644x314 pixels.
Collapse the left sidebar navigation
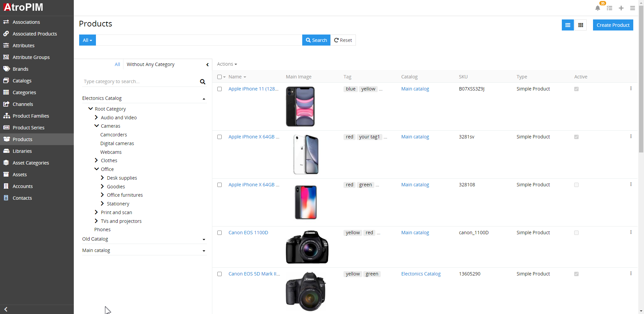[6, 309]
